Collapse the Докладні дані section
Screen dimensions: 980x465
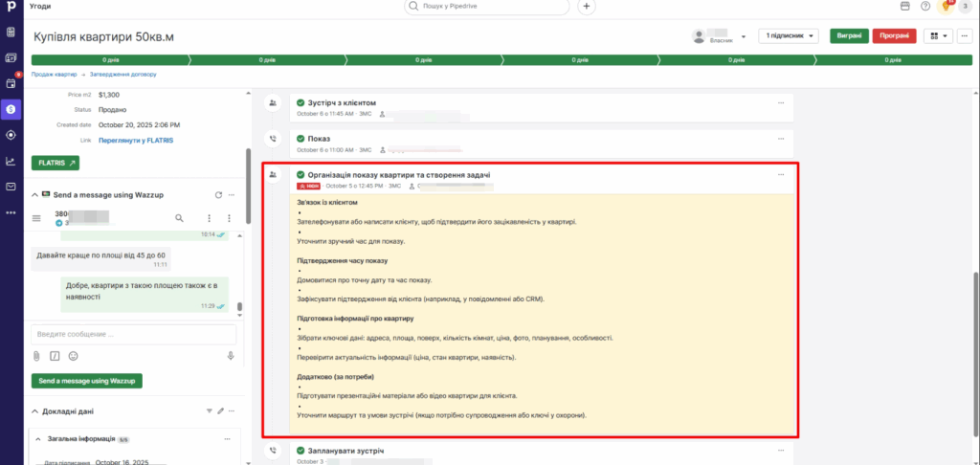35,411
